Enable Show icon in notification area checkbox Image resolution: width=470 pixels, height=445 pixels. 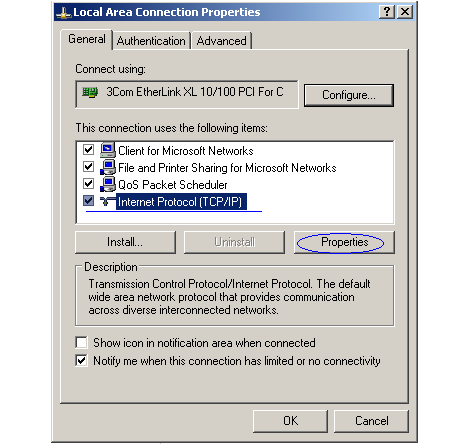click(82, 342)
